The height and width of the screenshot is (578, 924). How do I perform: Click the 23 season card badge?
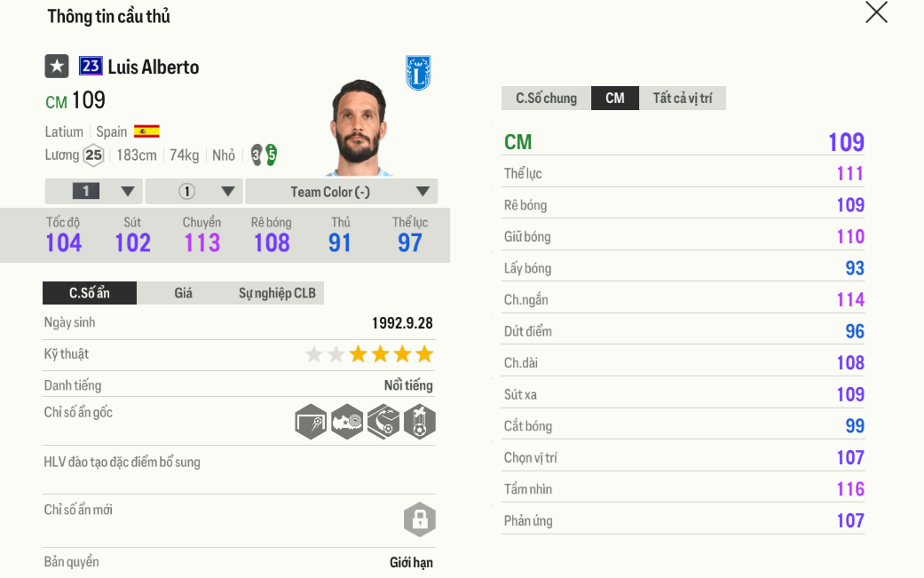[x=91, y=66]
